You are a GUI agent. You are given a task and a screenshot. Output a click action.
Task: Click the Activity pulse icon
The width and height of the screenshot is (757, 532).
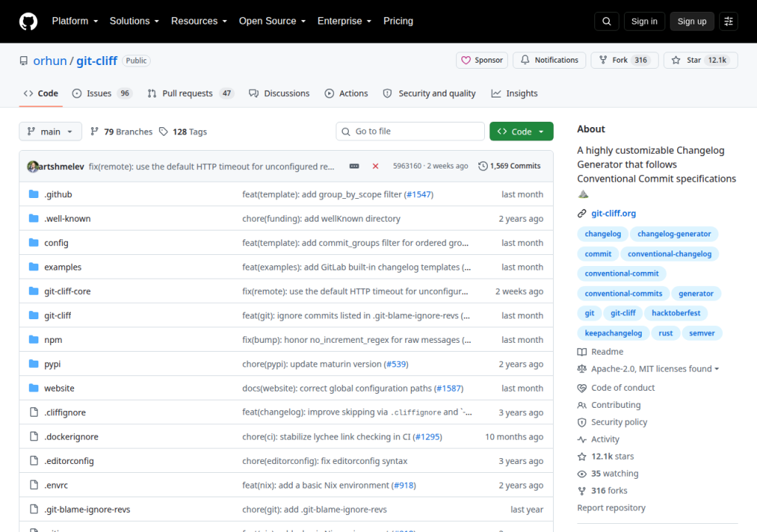[x=582, y=440]
